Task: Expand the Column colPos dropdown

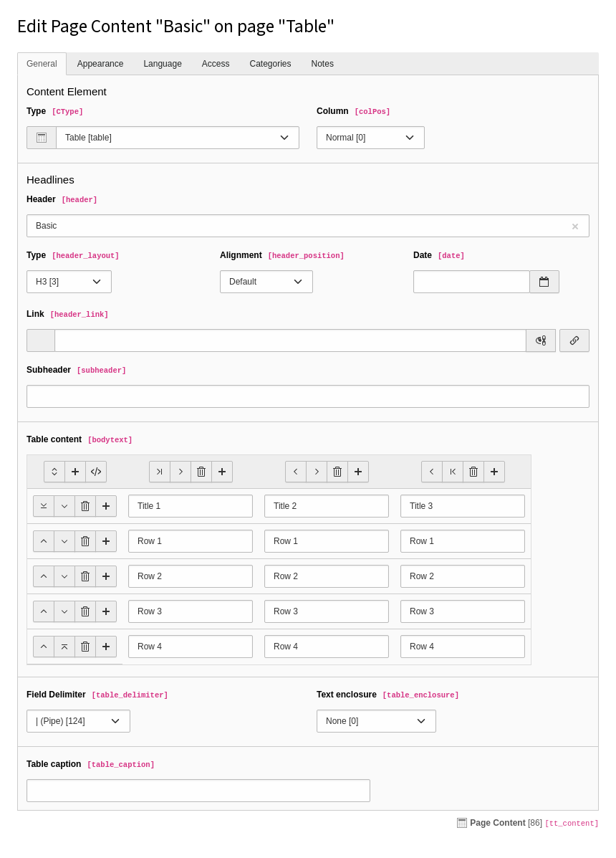Action: click(x=370, y=138)
